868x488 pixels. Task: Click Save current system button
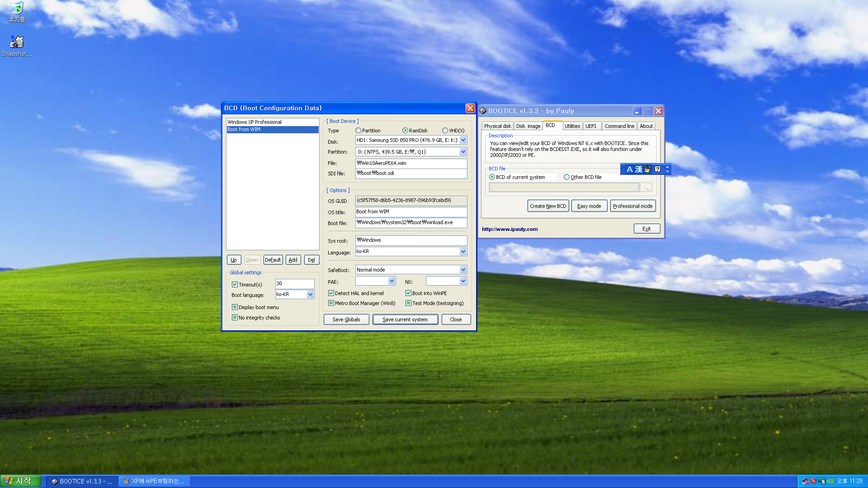(405, 319)
